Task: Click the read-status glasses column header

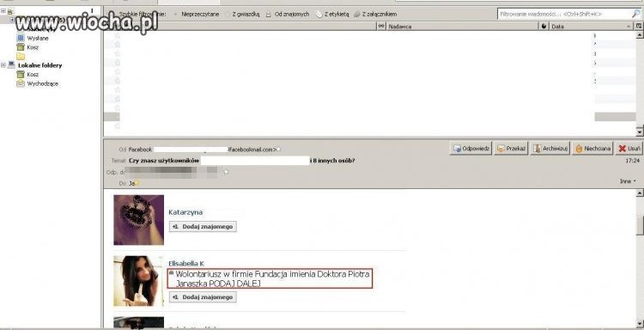Action: coord(380,27)
